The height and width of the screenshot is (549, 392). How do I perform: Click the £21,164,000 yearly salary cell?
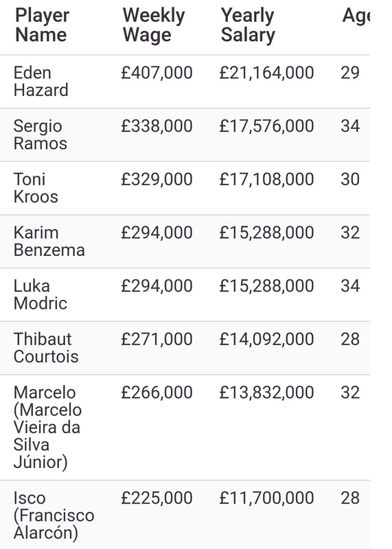tap(266, 73)
